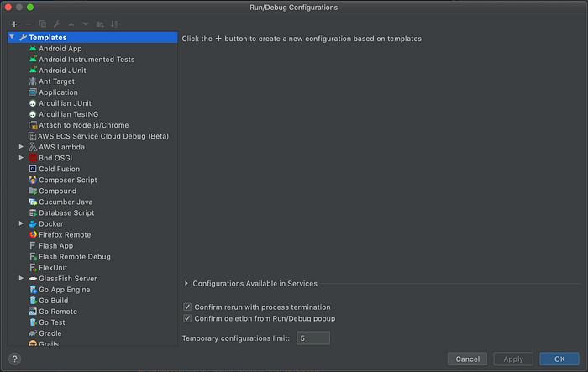Click the Composer Script icon

click(x=33, y=180)
